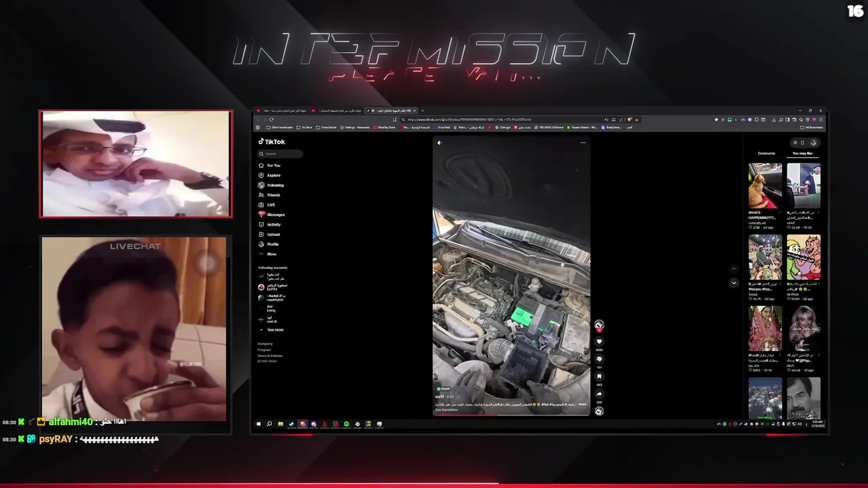Image resolution: width=868 pixels, height=488 pixels.
Task: Mute the TikTok video with speaker icon
Action: coord(439,143)
